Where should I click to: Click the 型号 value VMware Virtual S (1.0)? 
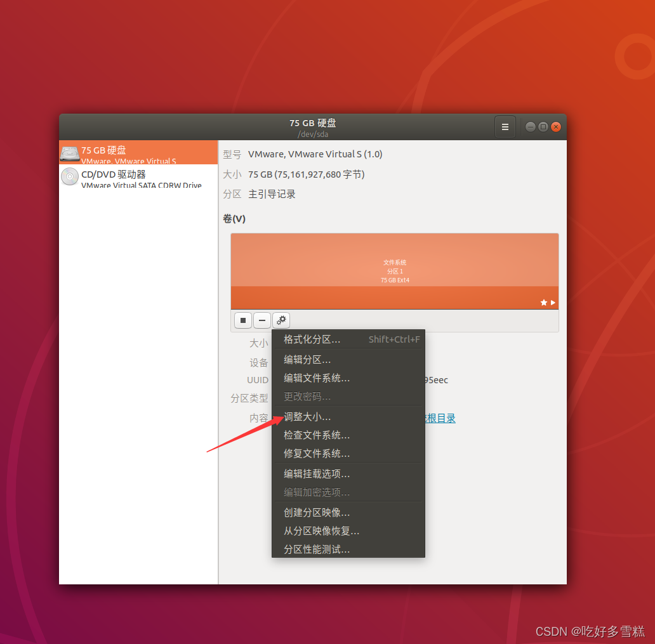pos(315,154)
